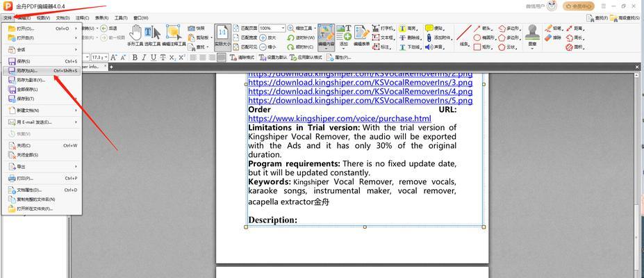The height and width of the screenshot is (278, 644).
Task: Select the Sound annotation tool (声音)
Action: click(435, 47)
